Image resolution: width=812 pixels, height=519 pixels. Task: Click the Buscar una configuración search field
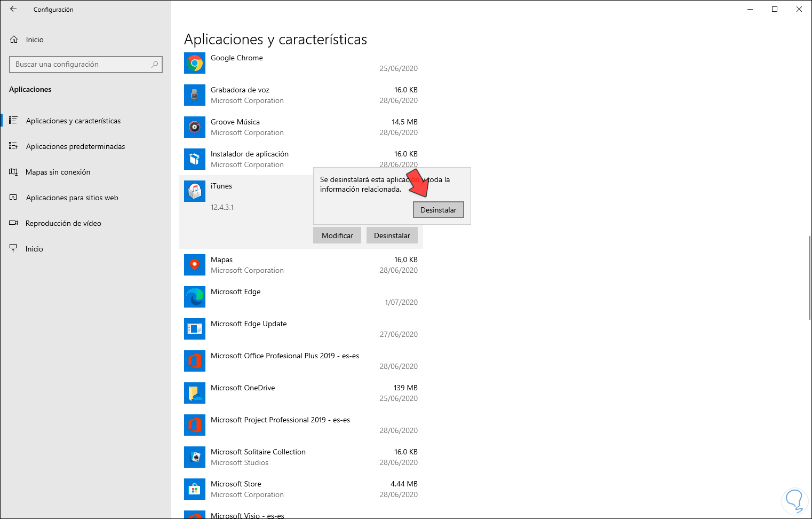click(86, 65)
